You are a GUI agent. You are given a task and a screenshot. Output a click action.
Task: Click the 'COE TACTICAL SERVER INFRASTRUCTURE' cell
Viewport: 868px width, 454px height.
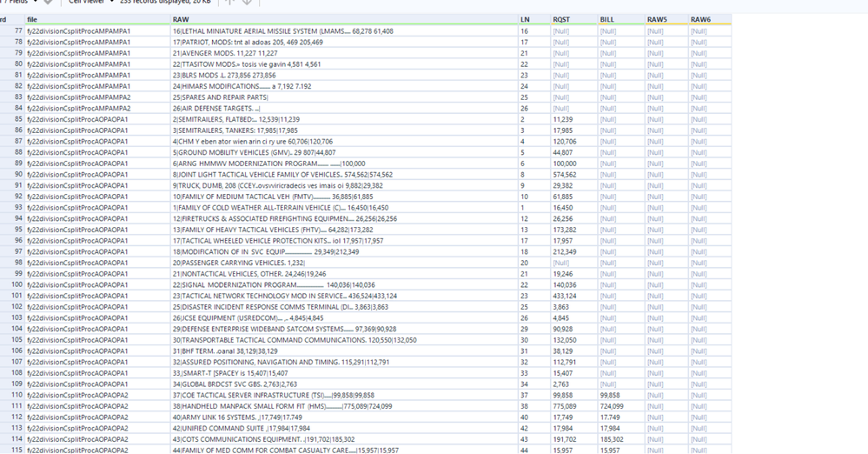[344, 395]
